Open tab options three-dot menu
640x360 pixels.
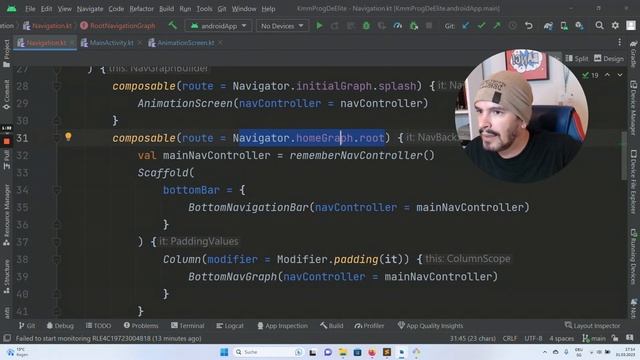pyautogui.click(x=620, y=42)
